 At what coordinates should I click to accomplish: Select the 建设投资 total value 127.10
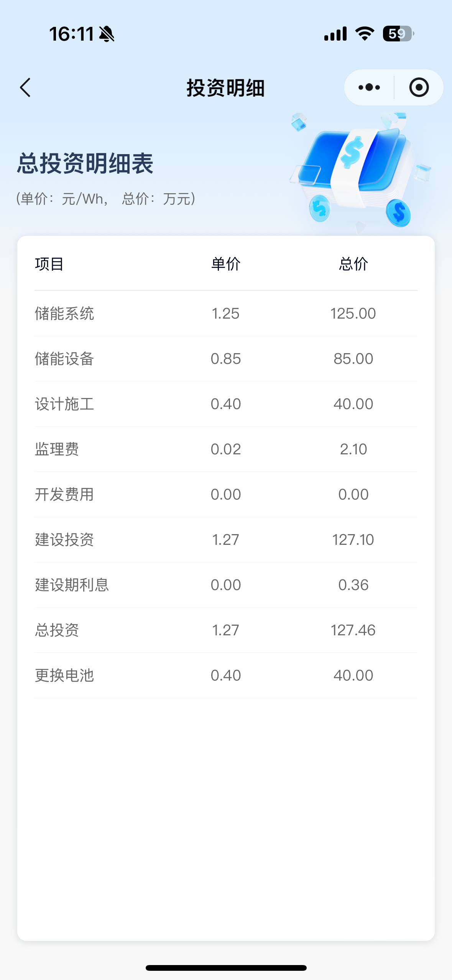[353, 540]
